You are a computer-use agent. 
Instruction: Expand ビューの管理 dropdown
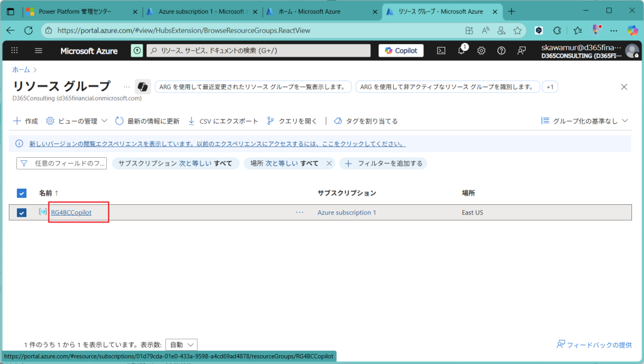tap(77, 121)
